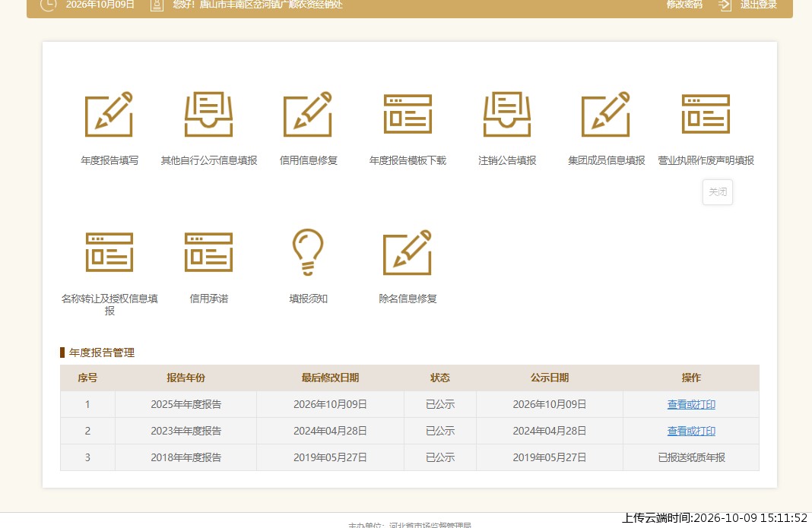
Task: Click the 操作 column header
Action: (691, 378)
